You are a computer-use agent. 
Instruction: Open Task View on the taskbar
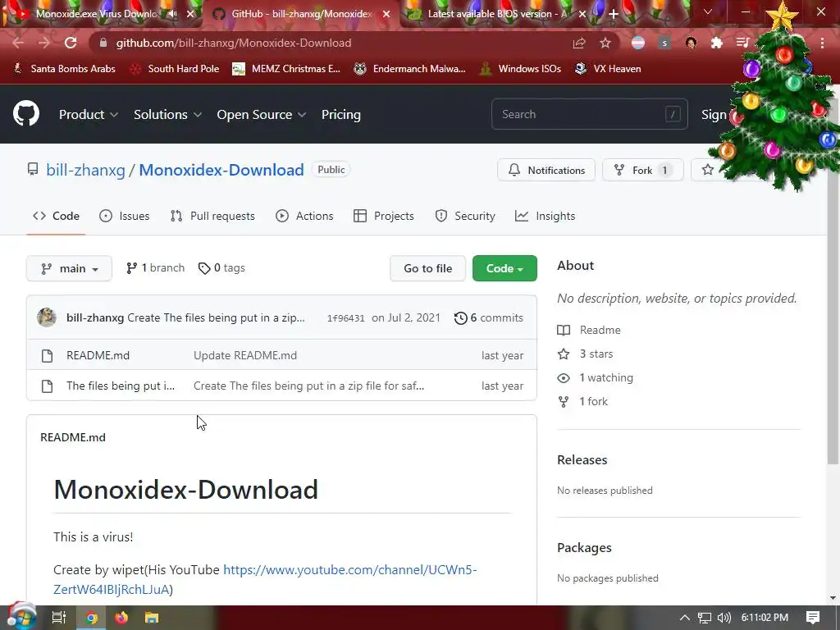click(59, 618)
